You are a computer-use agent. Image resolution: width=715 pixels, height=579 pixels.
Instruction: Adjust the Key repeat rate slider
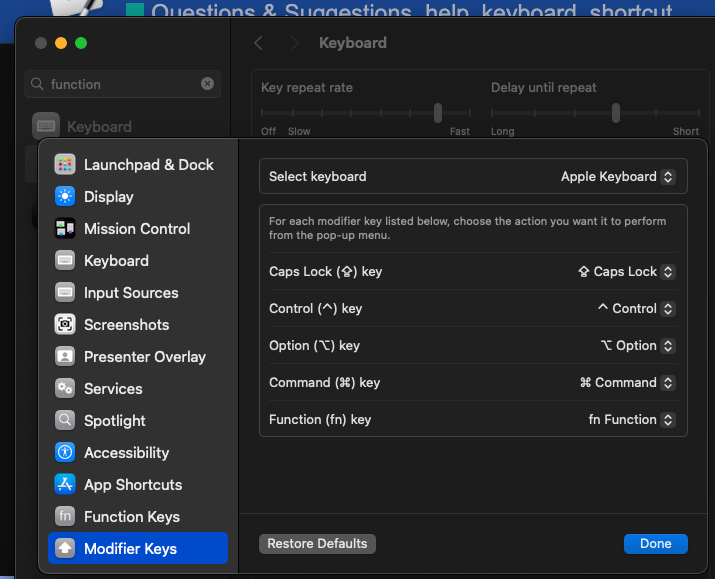click(x=438, y=113)
